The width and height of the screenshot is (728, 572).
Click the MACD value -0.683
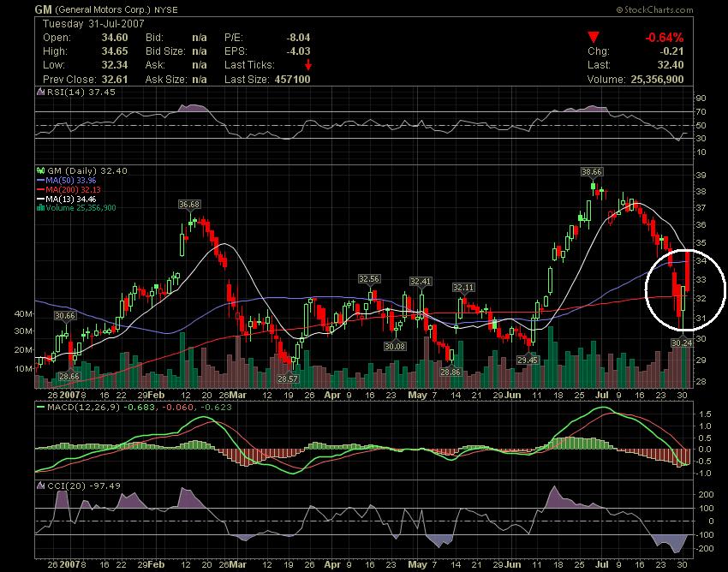(x=139, y=408)
